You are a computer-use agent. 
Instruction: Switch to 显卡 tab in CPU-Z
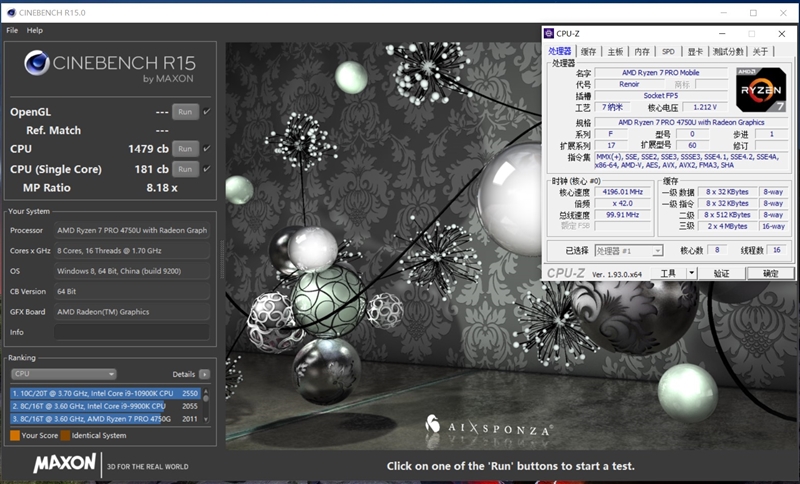pyautogui.click(x=695, y=52)
